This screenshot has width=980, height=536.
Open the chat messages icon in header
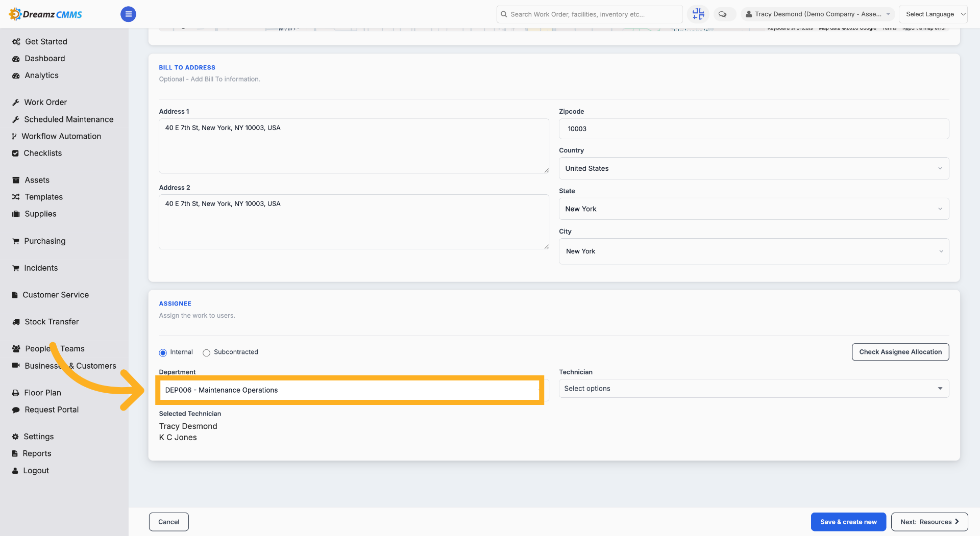(723, 14)
